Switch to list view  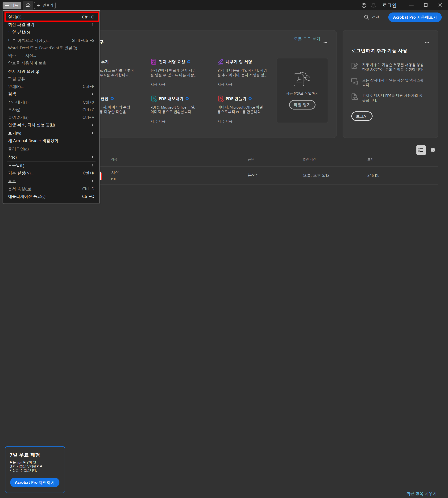pyautogui.click(x=421, y=150)
